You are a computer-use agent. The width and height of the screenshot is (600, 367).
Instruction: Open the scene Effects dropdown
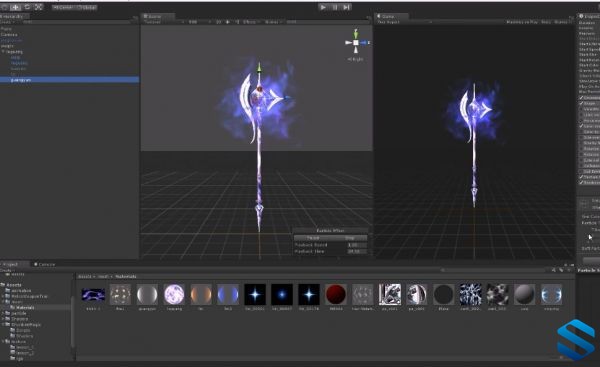coord(251,22)
